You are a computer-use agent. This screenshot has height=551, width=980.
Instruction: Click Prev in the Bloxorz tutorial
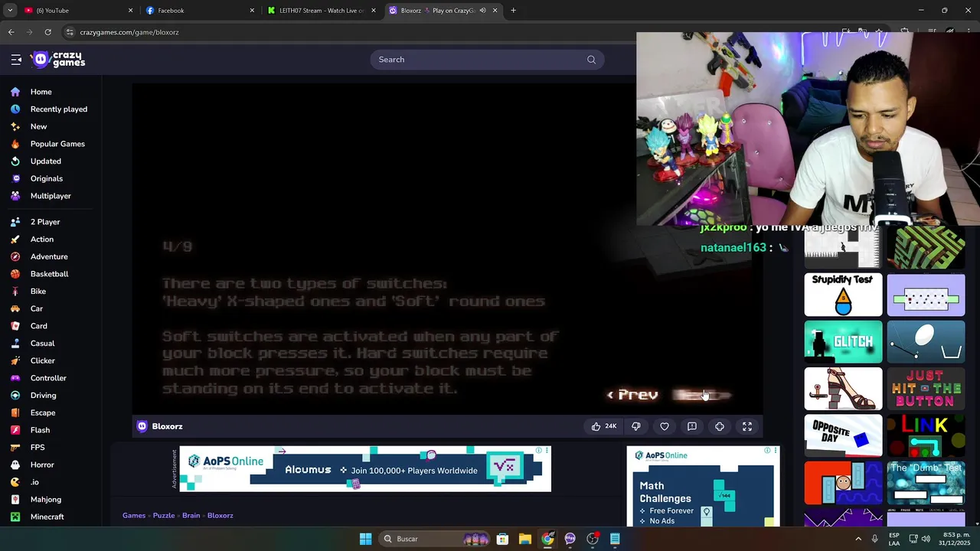click(x=632, y=395)
